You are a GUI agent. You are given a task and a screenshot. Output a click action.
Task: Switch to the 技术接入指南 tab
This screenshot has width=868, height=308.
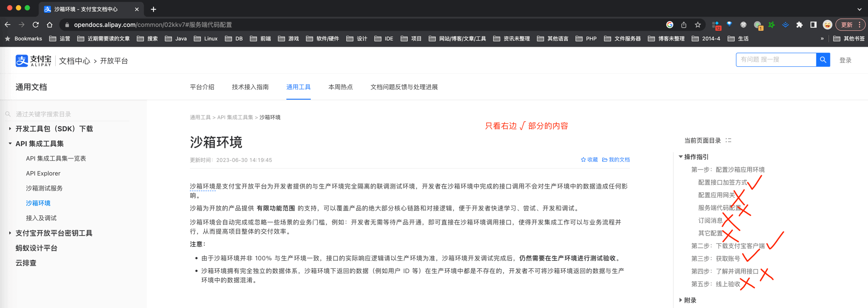(x=250, y=87)
